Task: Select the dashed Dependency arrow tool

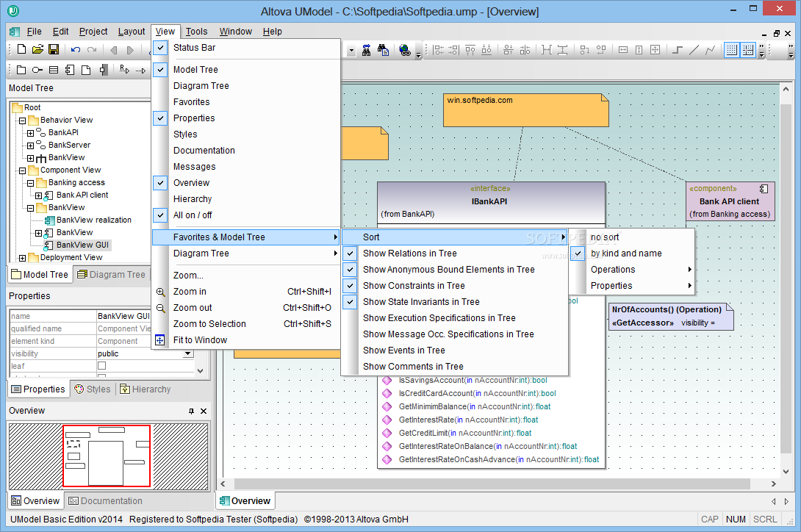Action: 140,70
